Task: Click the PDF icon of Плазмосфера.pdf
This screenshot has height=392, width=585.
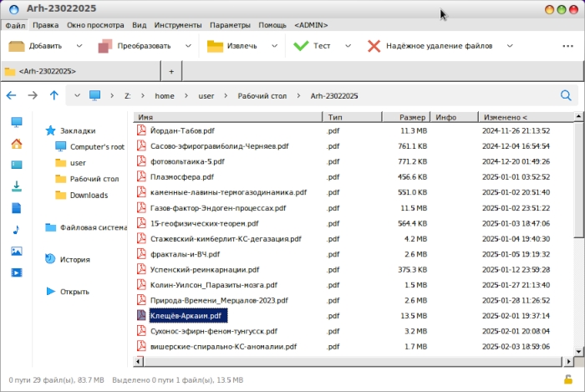Action: click(x=141, y=177)
